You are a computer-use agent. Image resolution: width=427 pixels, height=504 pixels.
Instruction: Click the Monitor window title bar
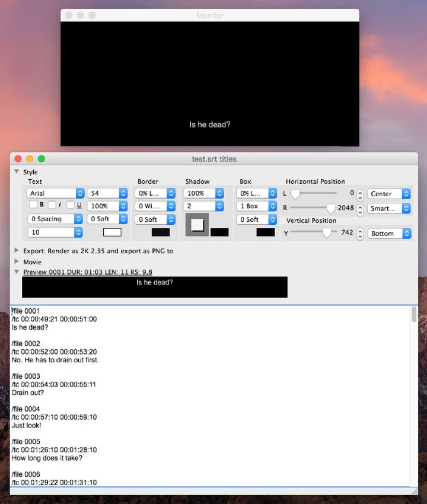[x=209, y=15]
